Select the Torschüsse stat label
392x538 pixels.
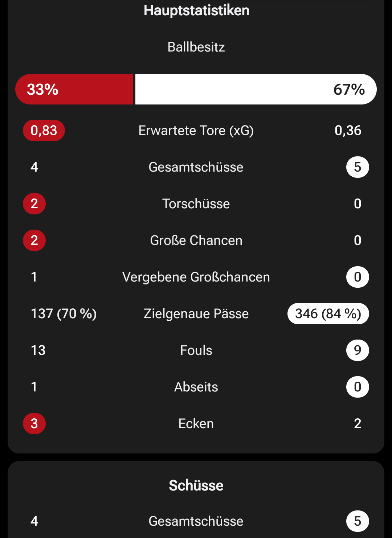[x=196, y=204]
